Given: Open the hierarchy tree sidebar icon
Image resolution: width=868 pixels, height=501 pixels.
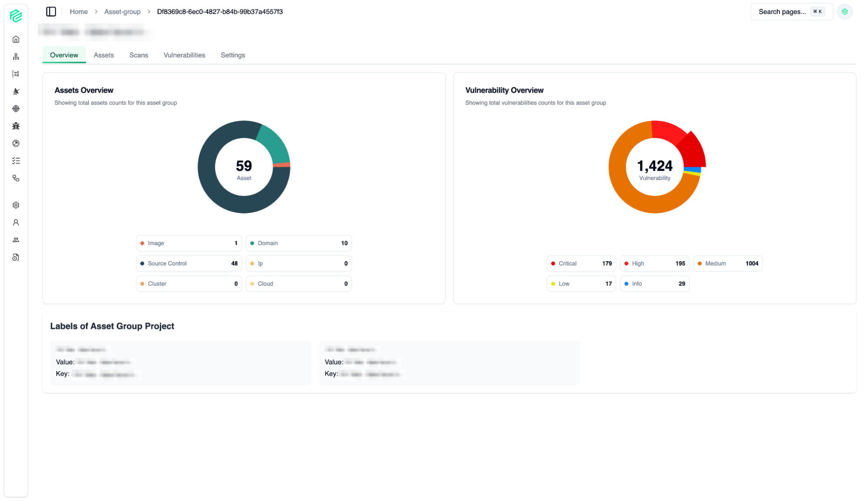Looking at the screenshot, I should click(x=16, y=57).
